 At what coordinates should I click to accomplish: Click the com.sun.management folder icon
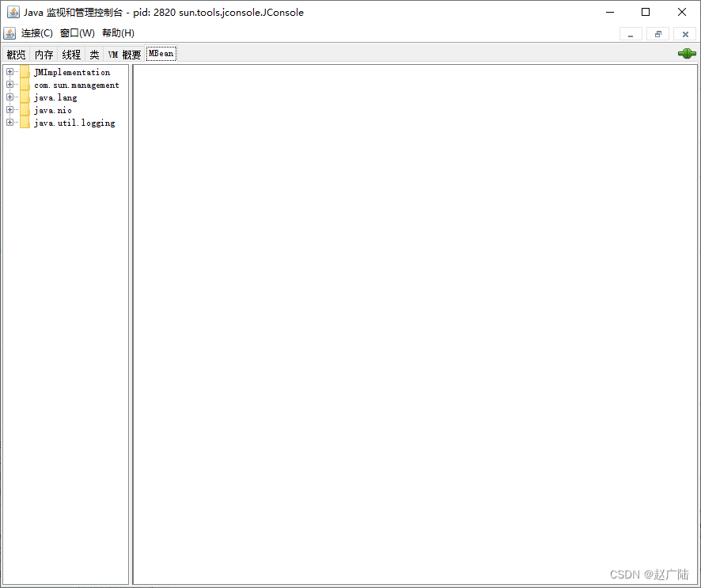click(x=25, y=85)
